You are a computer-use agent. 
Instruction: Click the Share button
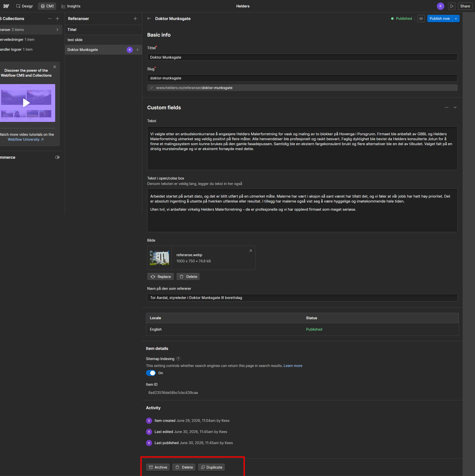tap(465, 6)
